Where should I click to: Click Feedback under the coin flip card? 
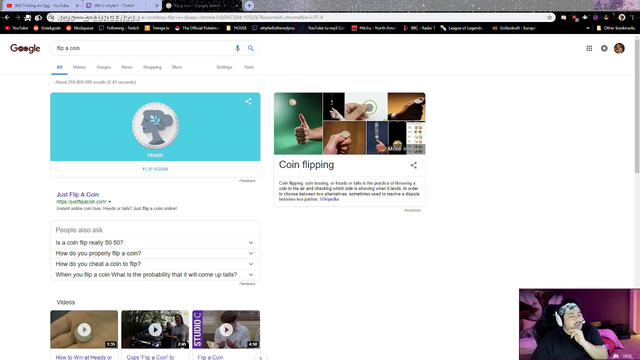247,181
